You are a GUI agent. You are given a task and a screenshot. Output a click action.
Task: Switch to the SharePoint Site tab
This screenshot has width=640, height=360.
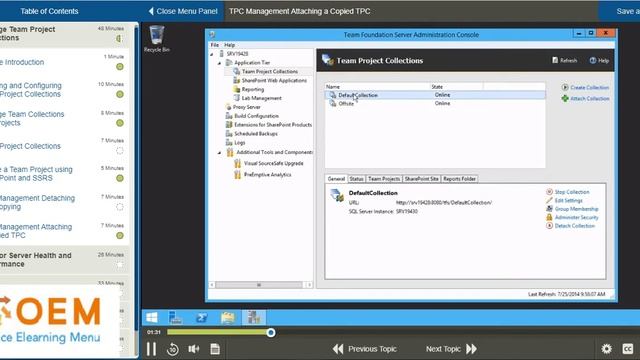(422, 179)
